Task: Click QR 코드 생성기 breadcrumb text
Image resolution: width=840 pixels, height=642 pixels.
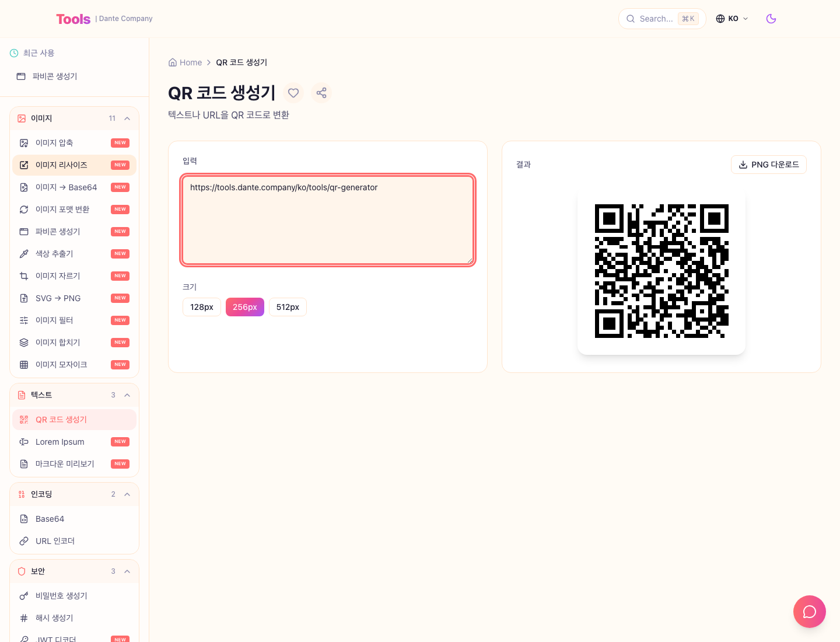Action: [x=242, y=62]
